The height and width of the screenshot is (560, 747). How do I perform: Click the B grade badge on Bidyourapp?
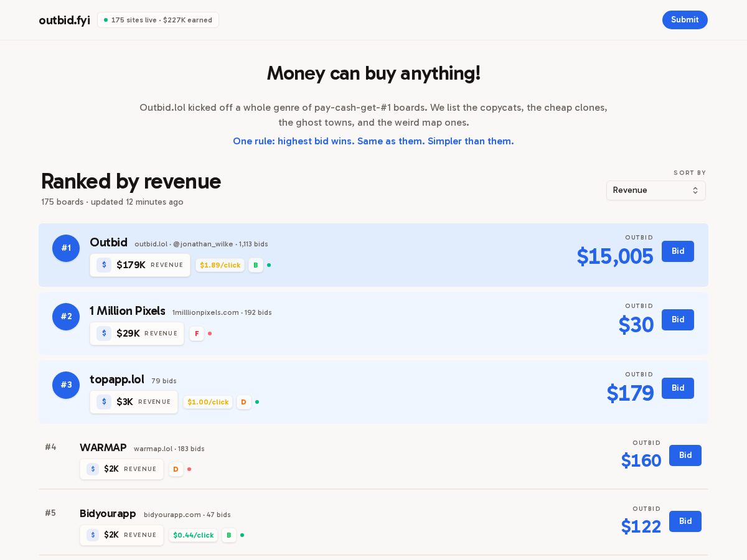(229, 535)
